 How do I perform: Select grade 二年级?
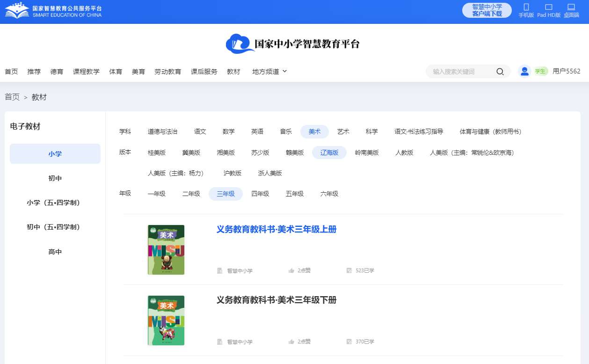[191, 194]
